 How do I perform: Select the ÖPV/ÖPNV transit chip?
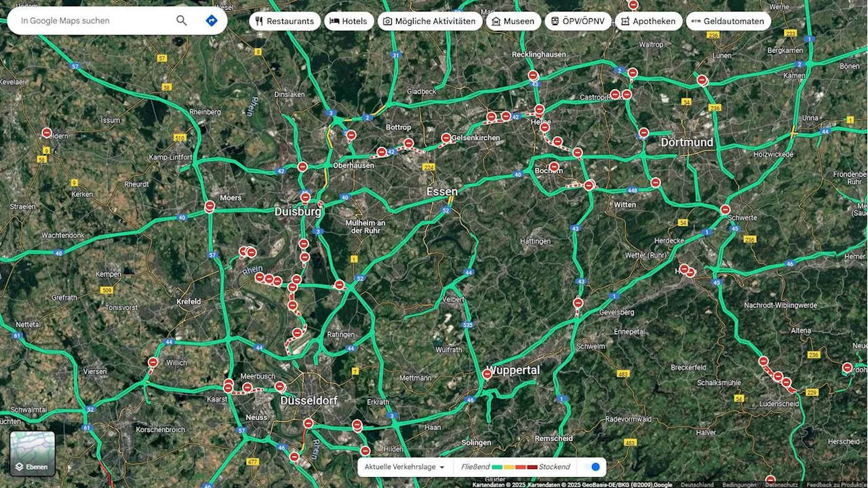coord(578,21)
